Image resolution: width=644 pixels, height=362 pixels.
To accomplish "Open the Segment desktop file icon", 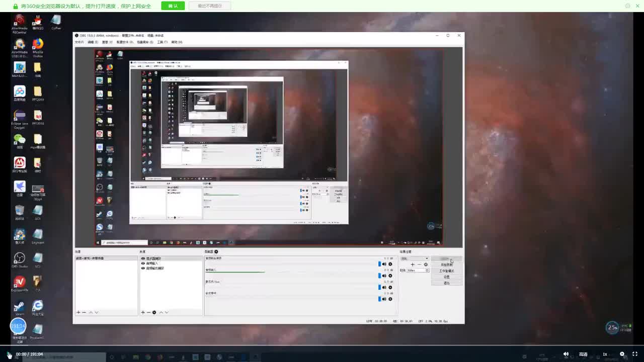I will click(38, 236).
